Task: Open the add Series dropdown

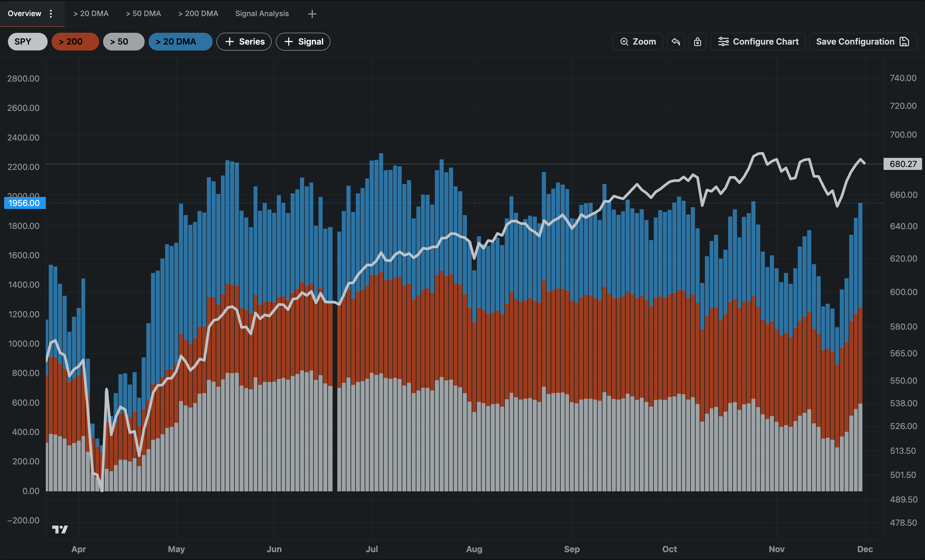Action: click(244, 42)
